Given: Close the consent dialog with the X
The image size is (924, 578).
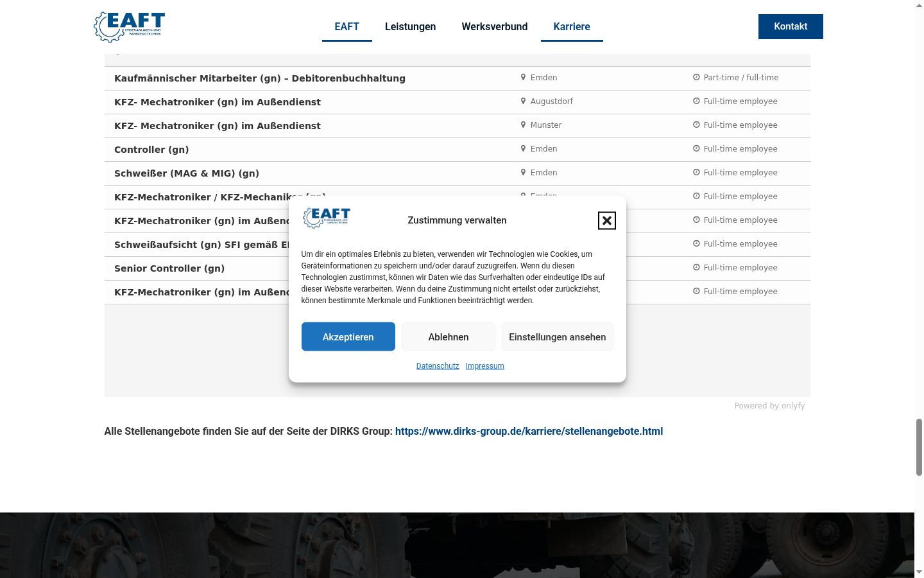Looking at the screenshot, I should pyautogui.click(x=606, y=220).
